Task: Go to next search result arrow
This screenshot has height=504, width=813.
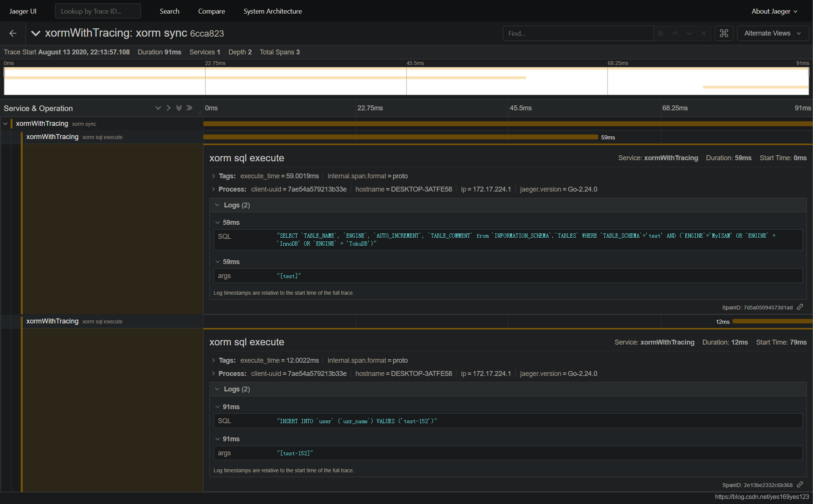Action: point(689,33)
